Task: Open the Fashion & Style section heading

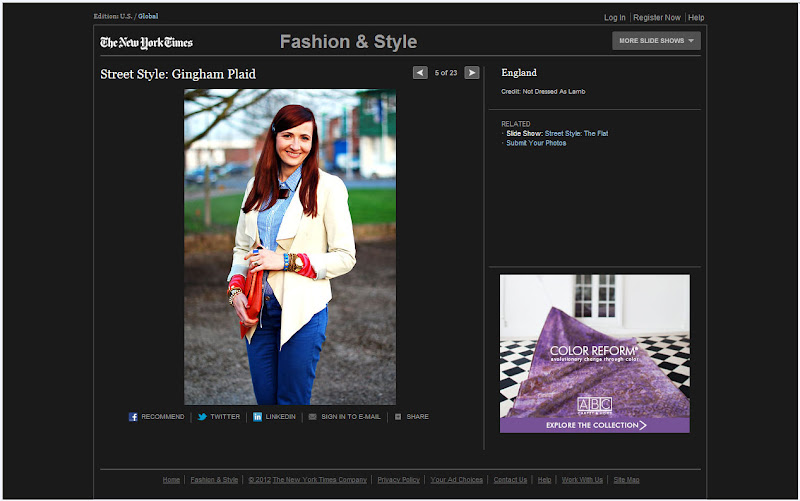Action: click(348, 42)
